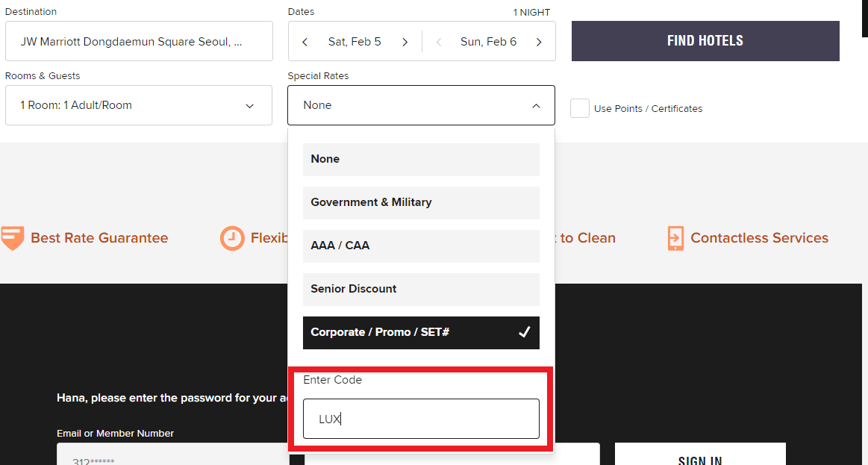This screenshot has height=465, width=868.
Task: Move check-out date back from Sun, Feb 6
Action: [439, 42]
